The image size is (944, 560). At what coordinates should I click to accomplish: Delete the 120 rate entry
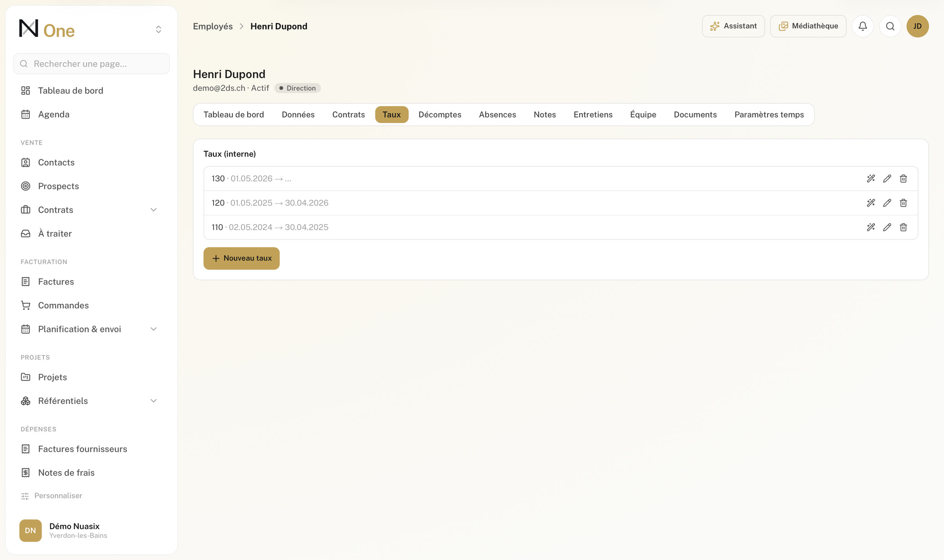pyautogui.click(x=903, y=203)
